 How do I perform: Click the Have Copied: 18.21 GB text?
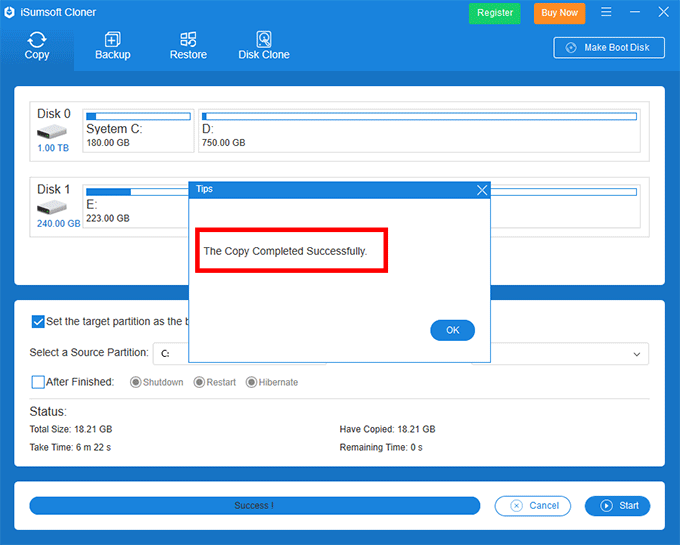pyautogui.click(x=387, y=429)
